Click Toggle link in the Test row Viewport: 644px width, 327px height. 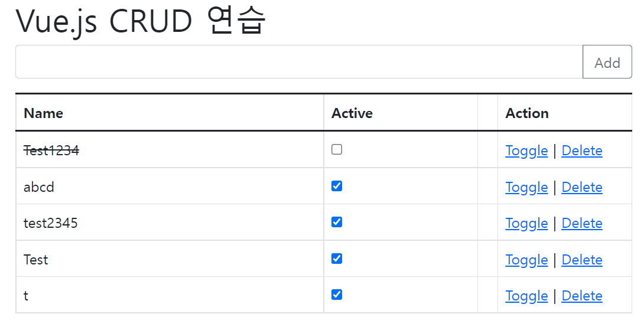click(x=526, y=260)
